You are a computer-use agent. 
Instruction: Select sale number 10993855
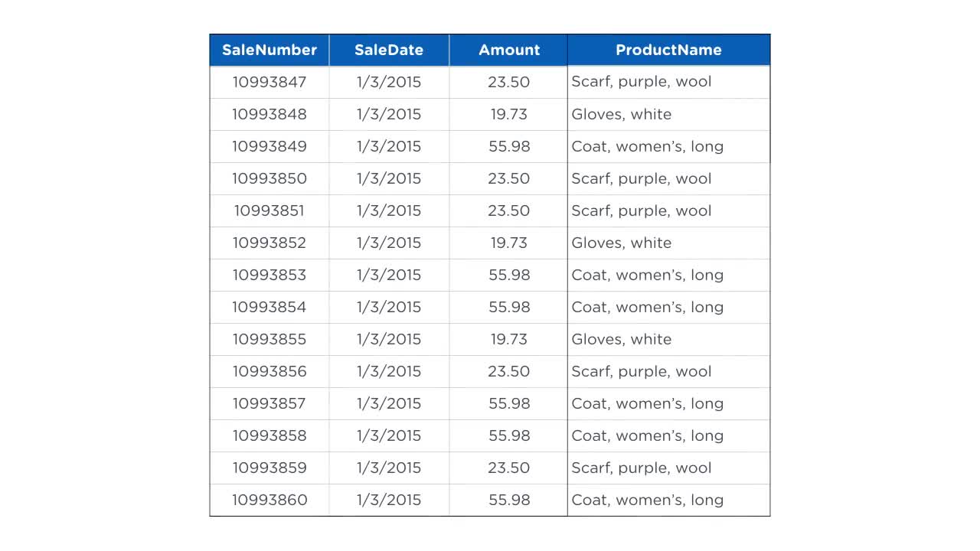(x=269, y=339)
